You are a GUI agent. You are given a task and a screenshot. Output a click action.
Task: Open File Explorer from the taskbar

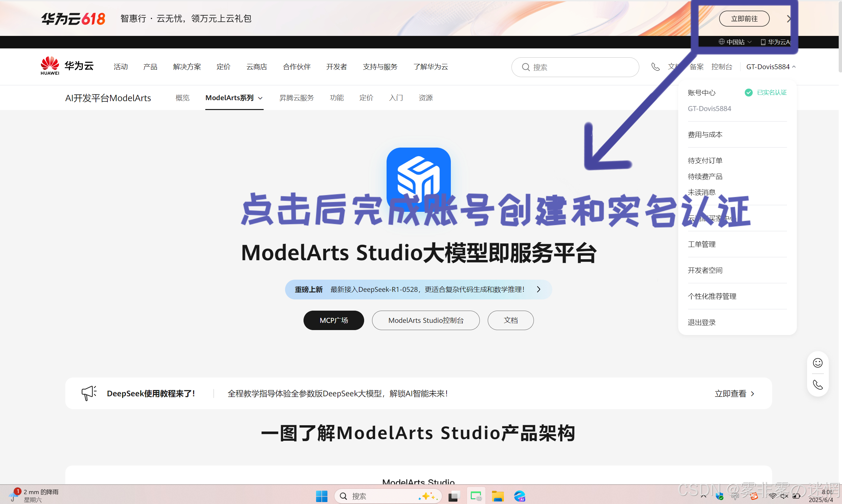[x=498, y=496]
